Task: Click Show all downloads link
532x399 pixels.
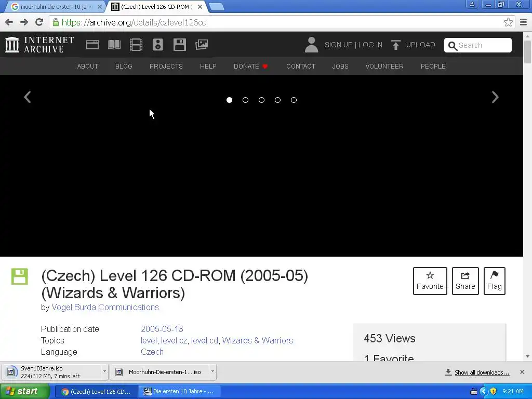Action: (482, 372)
